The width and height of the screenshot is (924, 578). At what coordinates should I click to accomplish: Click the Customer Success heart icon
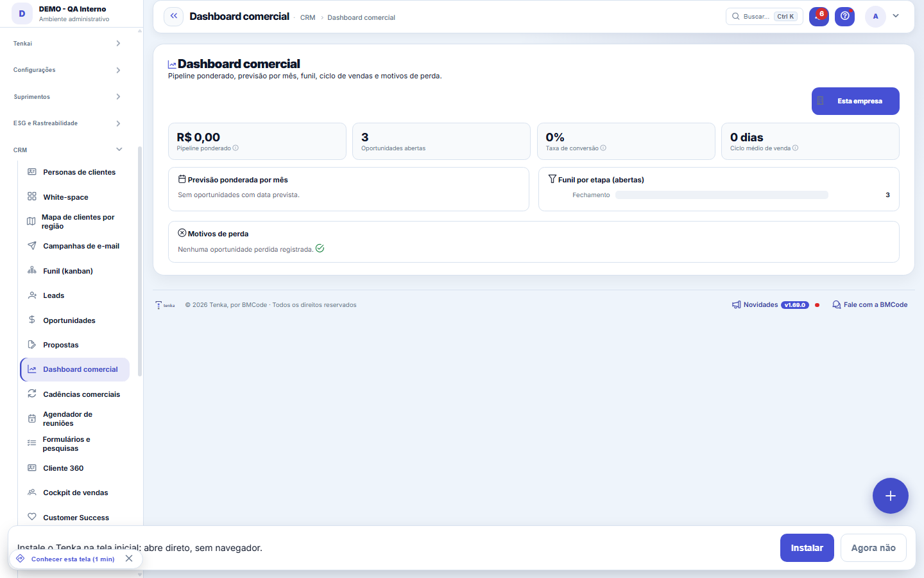32,517
